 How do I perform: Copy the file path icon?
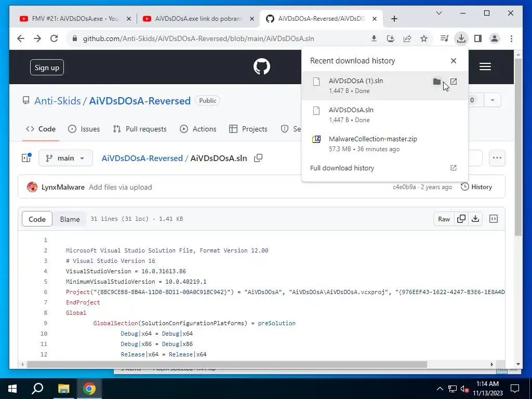(258, 158)
